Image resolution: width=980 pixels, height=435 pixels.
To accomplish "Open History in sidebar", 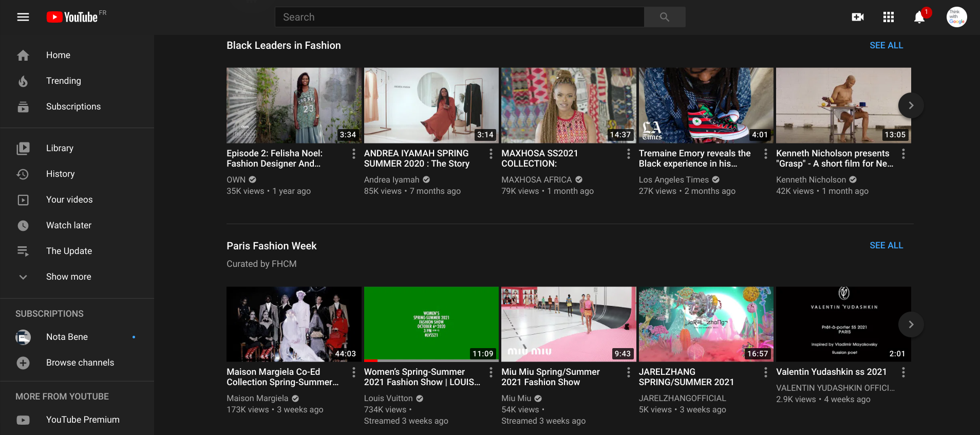I will 77,174.
